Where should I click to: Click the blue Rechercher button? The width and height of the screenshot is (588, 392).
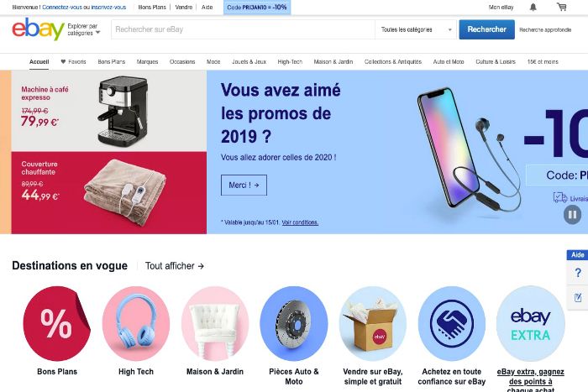[486, 29]
